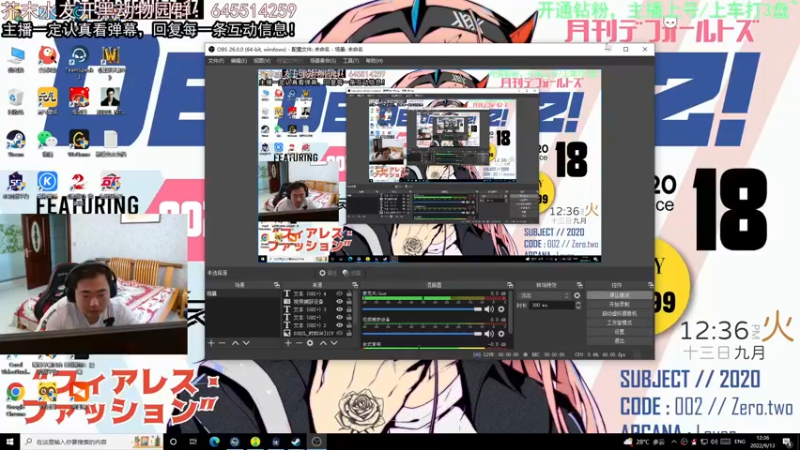Toggle visibility of window capture source
800x450 pixels.
tap(339, 333)
